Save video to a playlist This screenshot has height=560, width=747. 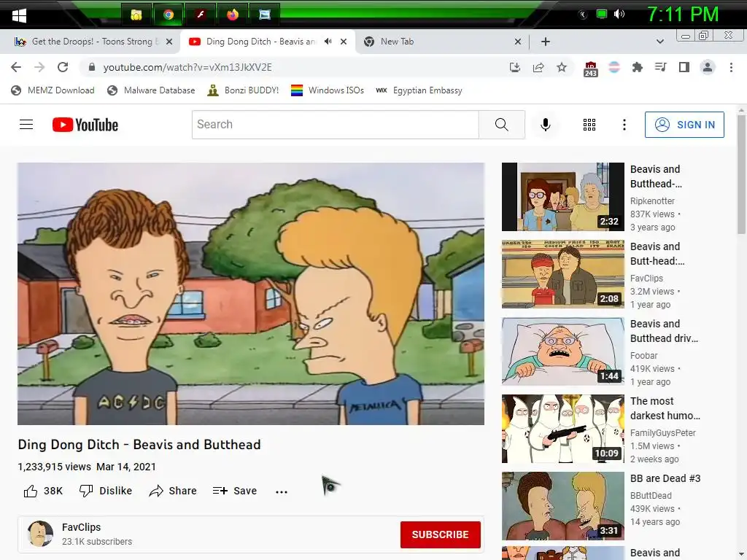pyautogui.click(x=235, y=491)
